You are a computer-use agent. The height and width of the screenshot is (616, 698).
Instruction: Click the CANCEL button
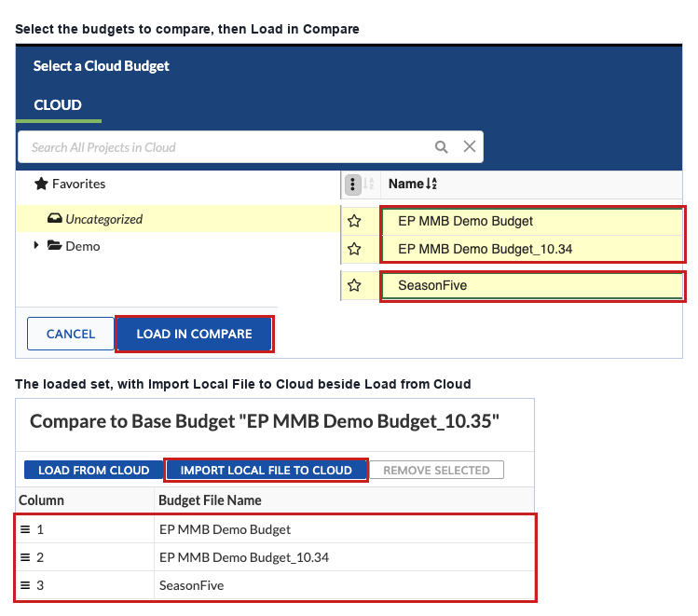click(x=71, y=334)
